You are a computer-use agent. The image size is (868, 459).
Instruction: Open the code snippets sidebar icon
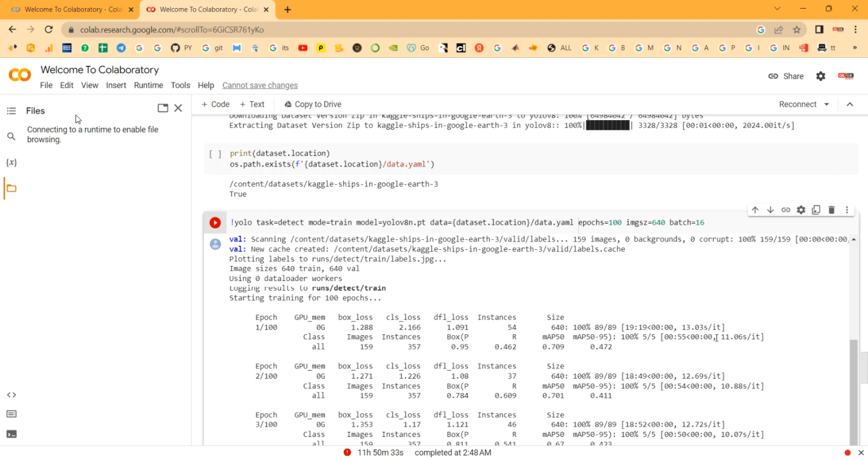pos(11,395)
